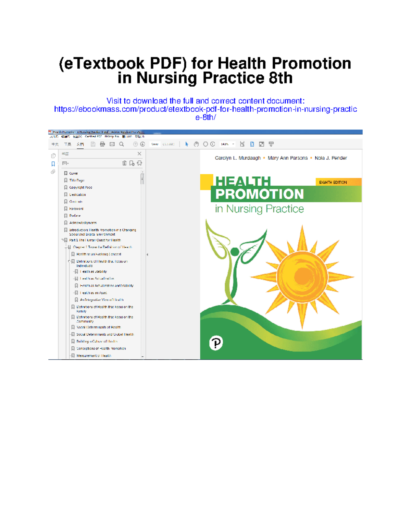Click the page label field showing Cover

(x=155, y=144)
